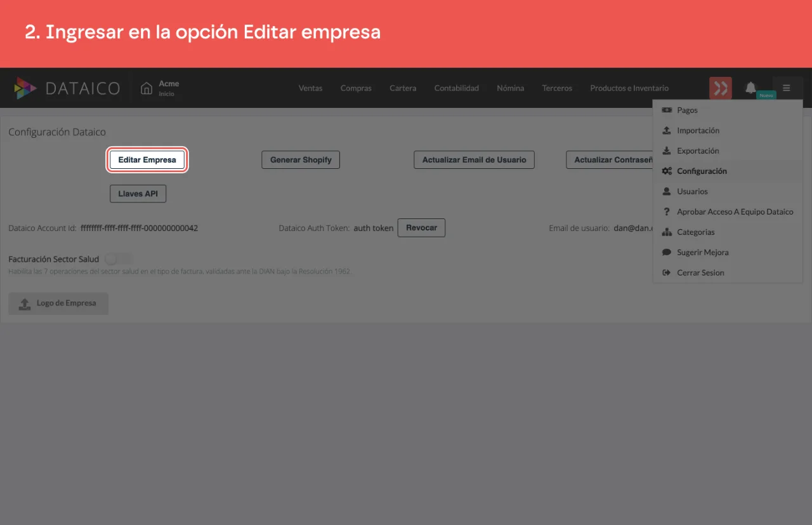Click the Usuarios person icon
Image resolution: width=812 pixels, height=525 pixels.
[667, 191]
